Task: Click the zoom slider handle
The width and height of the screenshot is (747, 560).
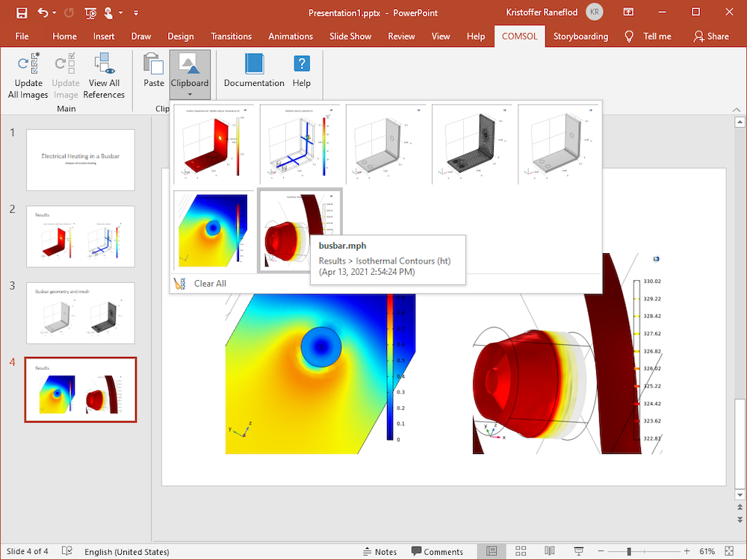Action: (629, 552)
